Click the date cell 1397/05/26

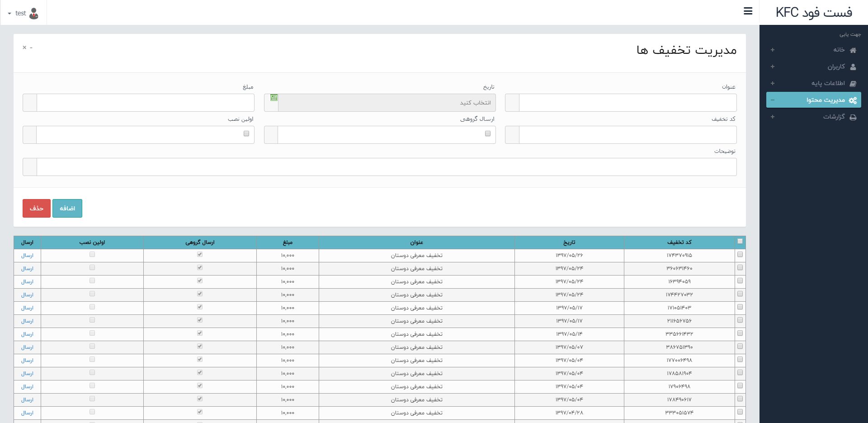(569, 256)
